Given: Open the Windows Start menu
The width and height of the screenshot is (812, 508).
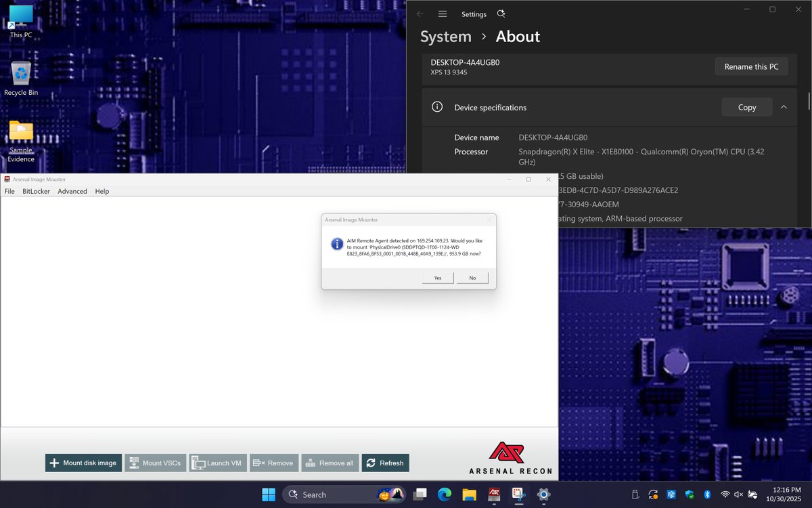Looking at the screenshot, I should click(x=269, y=494).
